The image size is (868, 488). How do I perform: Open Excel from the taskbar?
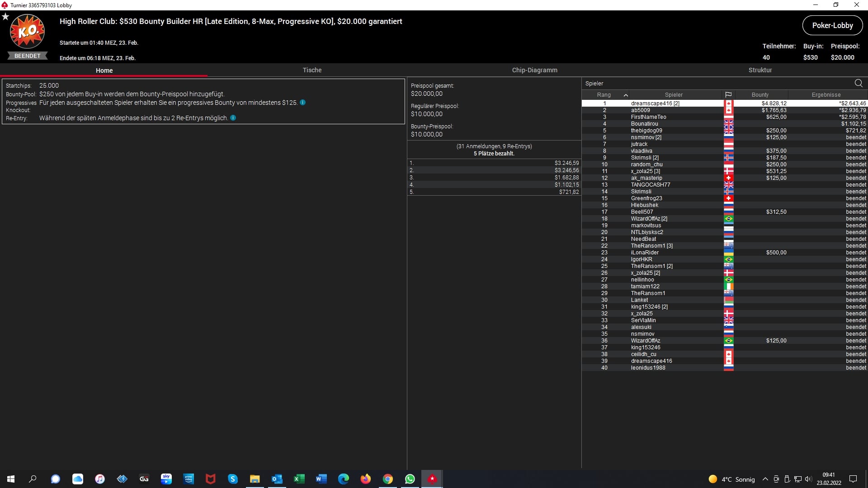pos(299,479)
